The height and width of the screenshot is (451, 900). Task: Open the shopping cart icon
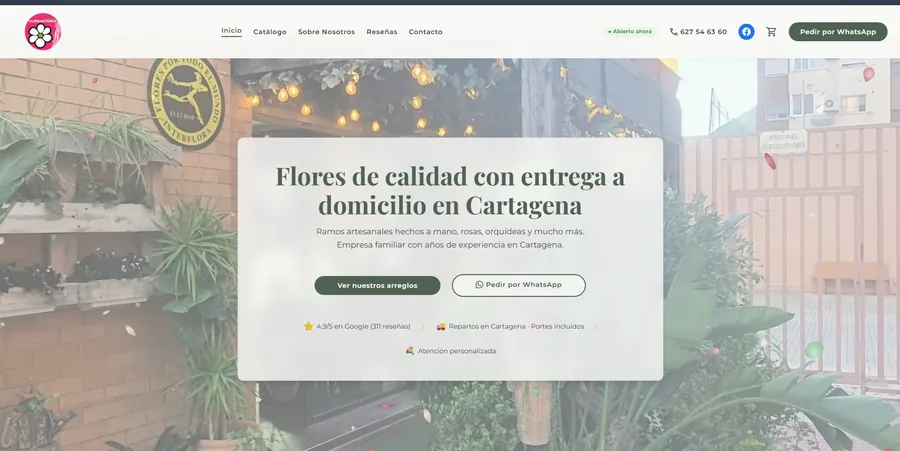coord(771,32)
